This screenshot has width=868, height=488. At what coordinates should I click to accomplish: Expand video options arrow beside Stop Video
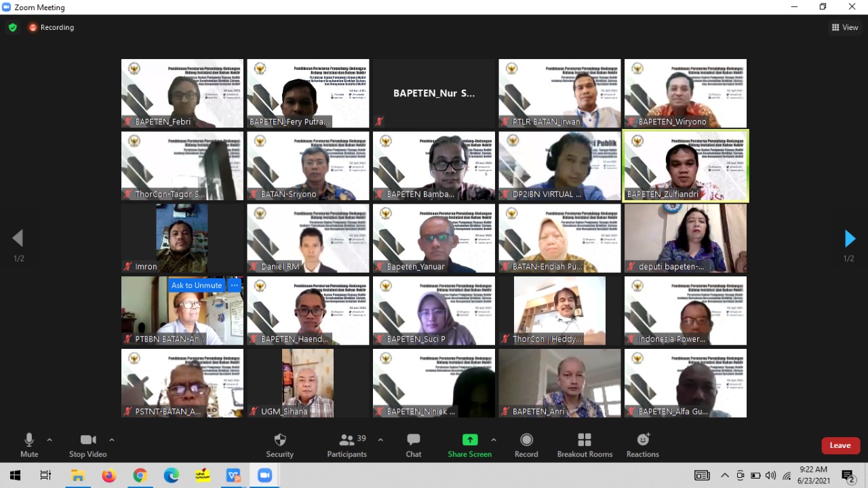[112, 440]
